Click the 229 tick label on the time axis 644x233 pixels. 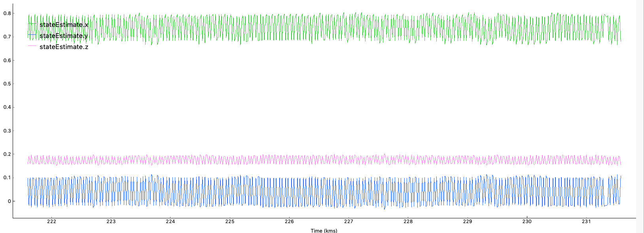click(468, 222)
